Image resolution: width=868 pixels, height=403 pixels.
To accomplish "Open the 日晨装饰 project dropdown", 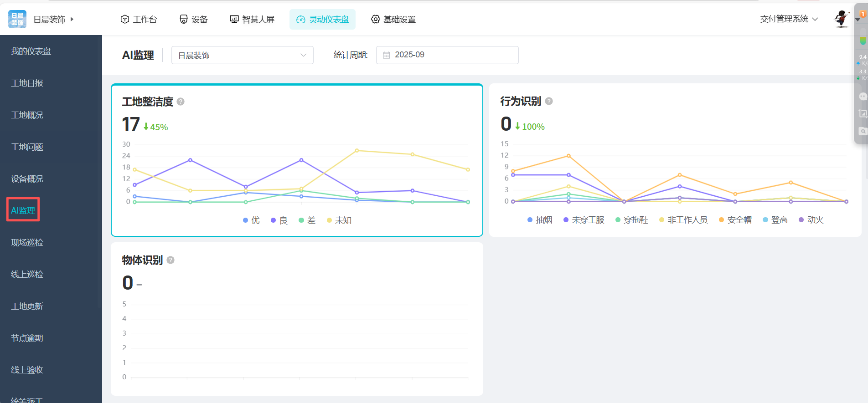I will click(x=243, y=55).
